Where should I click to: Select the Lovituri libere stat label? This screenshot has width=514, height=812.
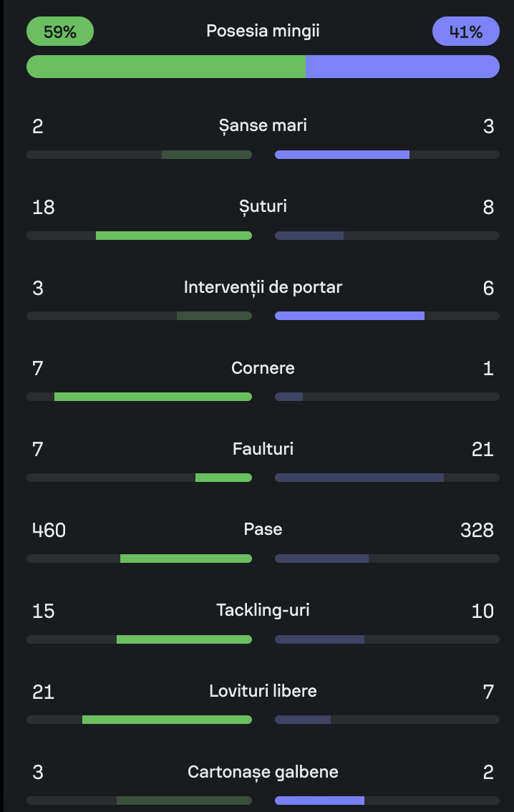point(263,692)
